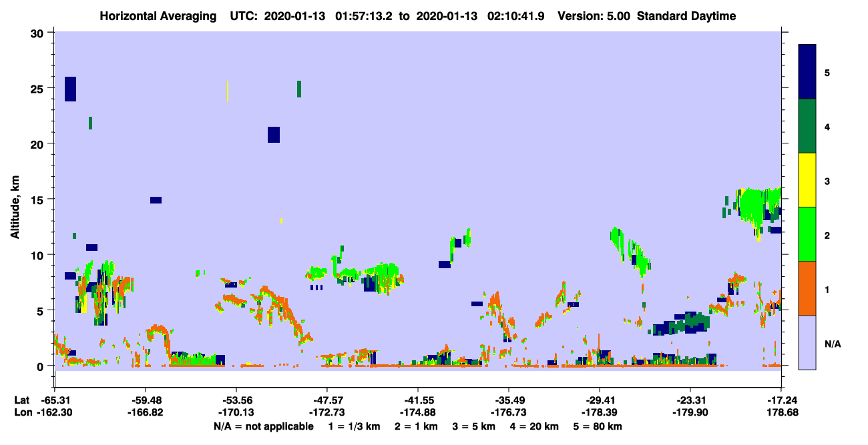Click the longitude value -179.90
Viewport: 868px width, 445px height.
point(690,412)
